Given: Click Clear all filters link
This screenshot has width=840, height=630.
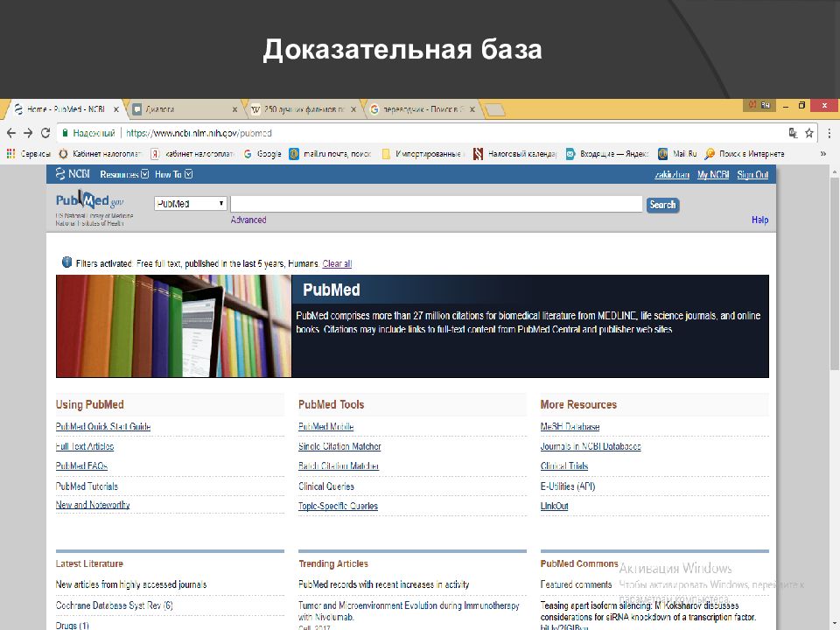Looking at the screenshot, I should point(337,263).
